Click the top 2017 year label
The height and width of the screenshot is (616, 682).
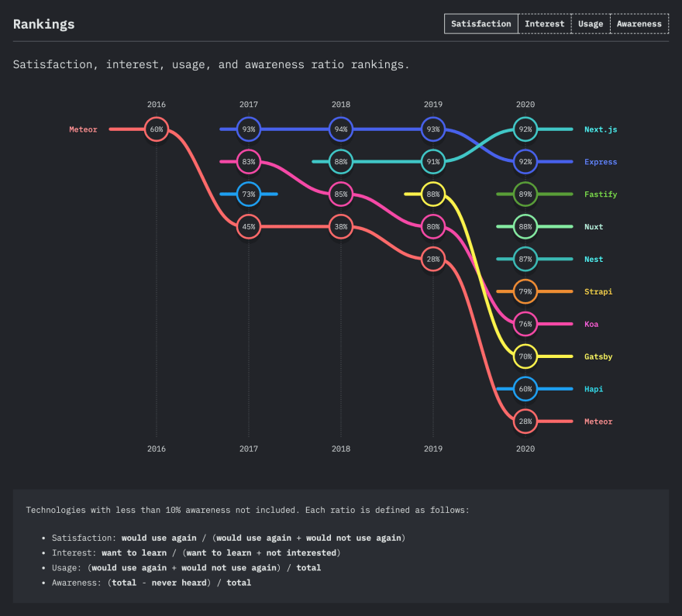[x=249, y=105]
